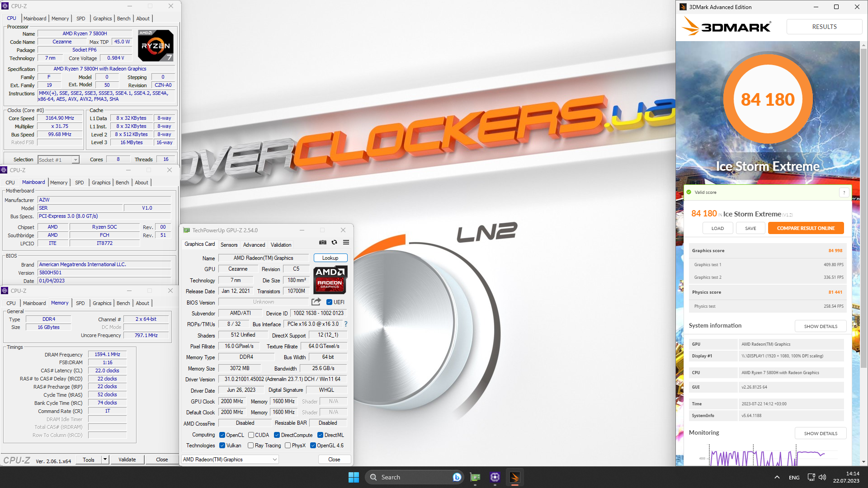This screenshot has height=488, width=868.
Task: Open the About tab in top CPU-Z window
Action: (x=143, y=19)
